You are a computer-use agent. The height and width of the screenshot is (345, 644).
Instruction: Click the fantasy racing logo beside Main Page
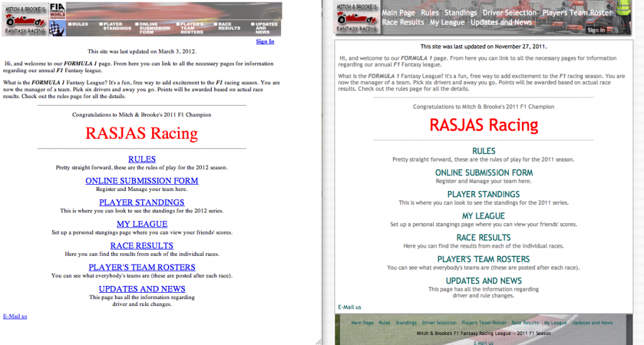click(x=357, y=18)
